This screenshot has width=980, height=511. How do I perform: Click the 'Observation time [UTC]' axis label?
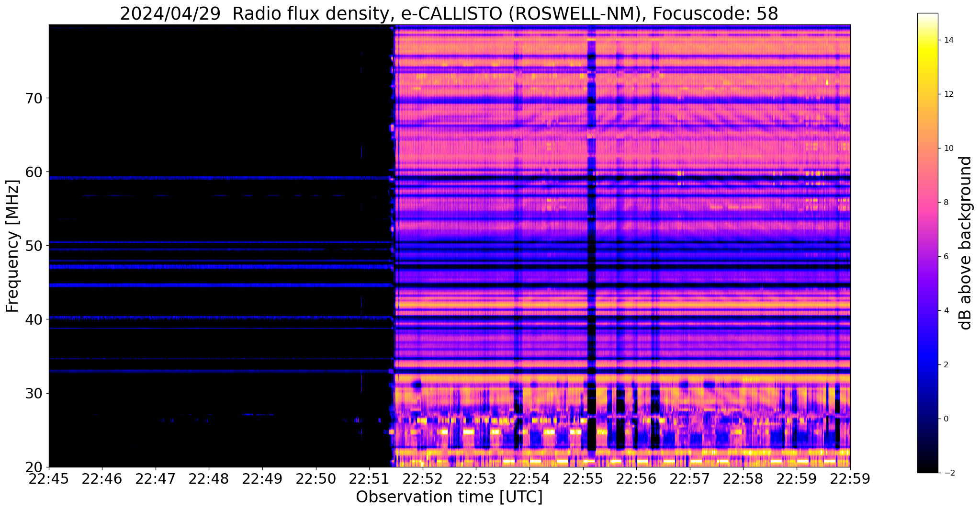pos(449,497)
